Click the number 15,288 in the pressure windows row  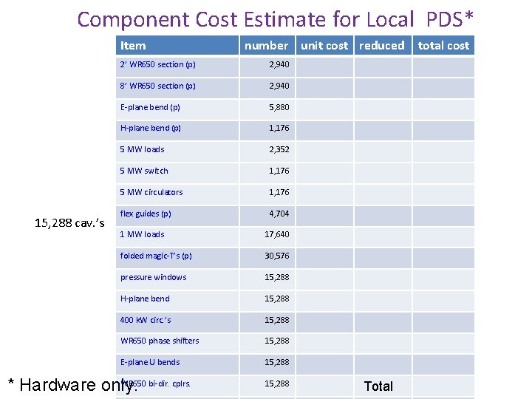(277, 278)
